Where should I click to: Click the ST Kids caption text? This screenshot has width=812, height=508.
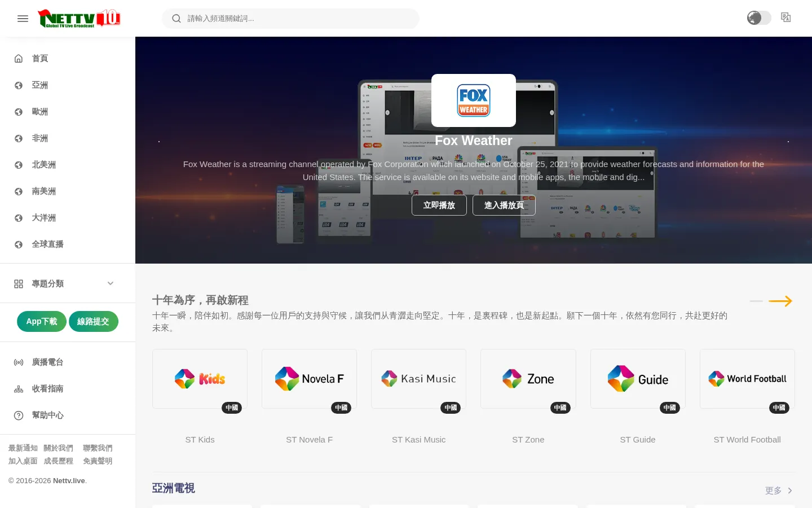pyautogui.click(x=200, y=440)
